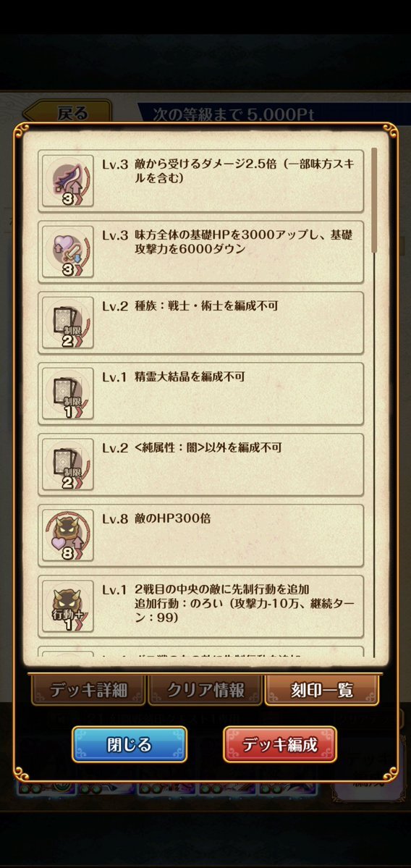The height and width of the screenshot is (868, 411).
Task: Tap the Lv.1 行動+ enemy action icon
Action: pos(68,606)
